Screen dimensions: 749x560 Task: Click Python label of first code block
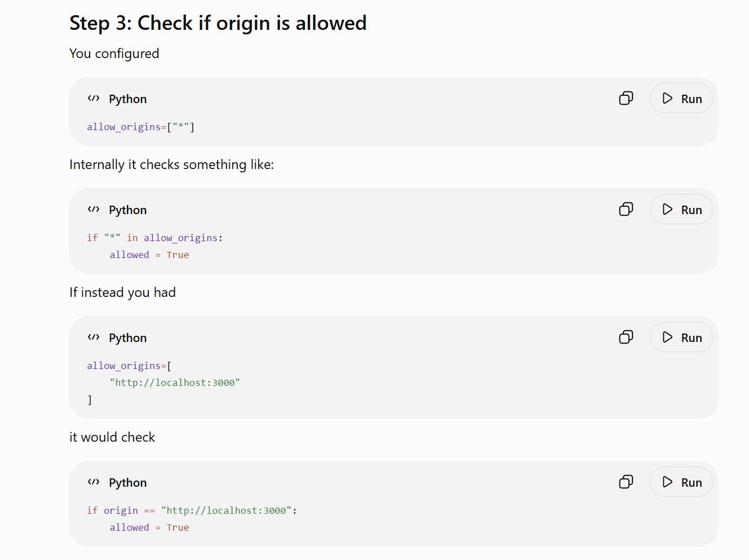[128, 99]
